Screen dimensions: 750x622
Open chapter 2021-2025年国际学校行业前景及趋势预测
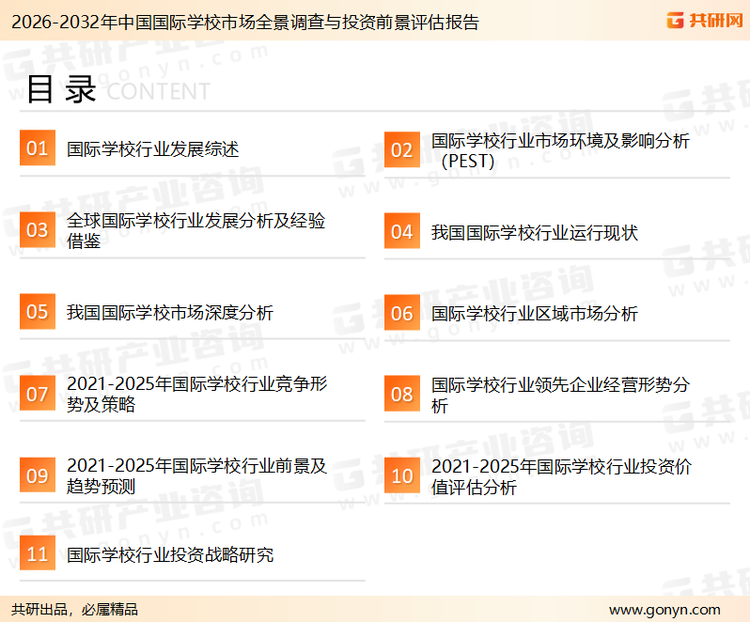[197, 476]
